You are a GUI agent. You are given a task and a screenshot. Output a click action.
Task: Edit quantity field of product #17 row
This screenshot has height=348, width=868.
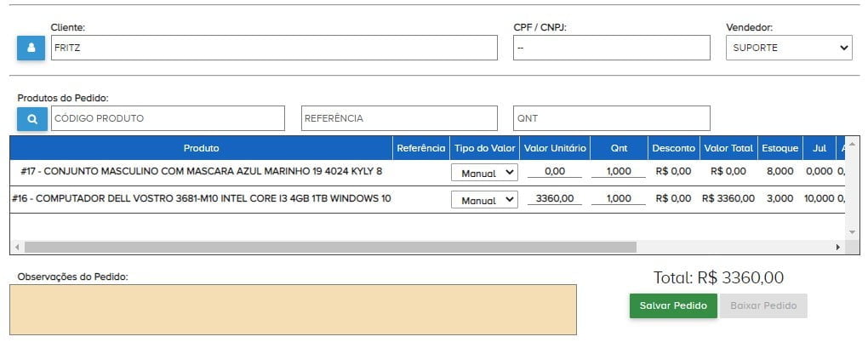pyautogui.click(x=619, y=172)
